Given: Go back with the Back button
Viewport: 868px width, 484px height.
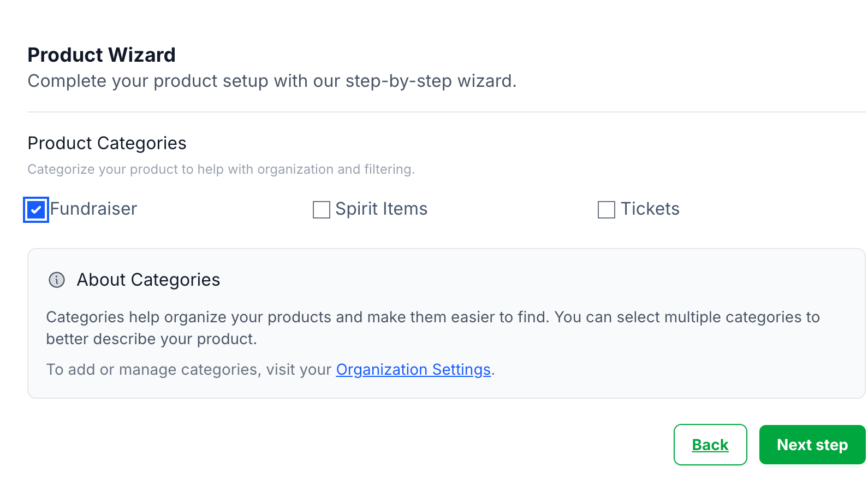Looking at the screenshot, I should (710, 445).
